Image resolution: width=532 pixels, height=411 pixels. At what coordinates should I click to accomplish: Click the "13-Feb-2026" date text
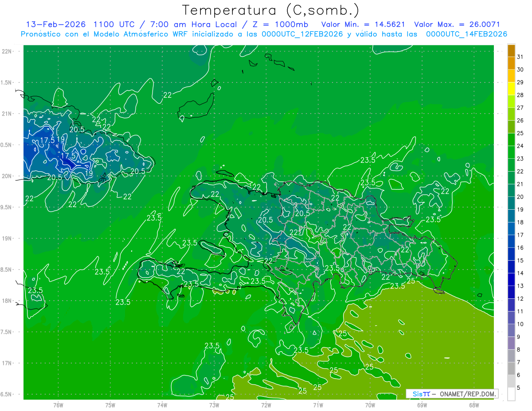click(x=55, y=24)
